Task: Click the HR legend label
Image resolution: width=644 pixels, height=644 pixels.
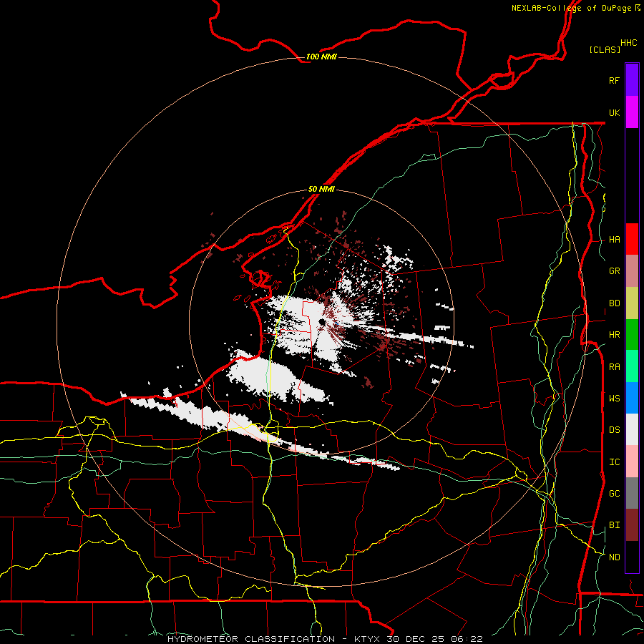Action: click(x=614, y=335)
